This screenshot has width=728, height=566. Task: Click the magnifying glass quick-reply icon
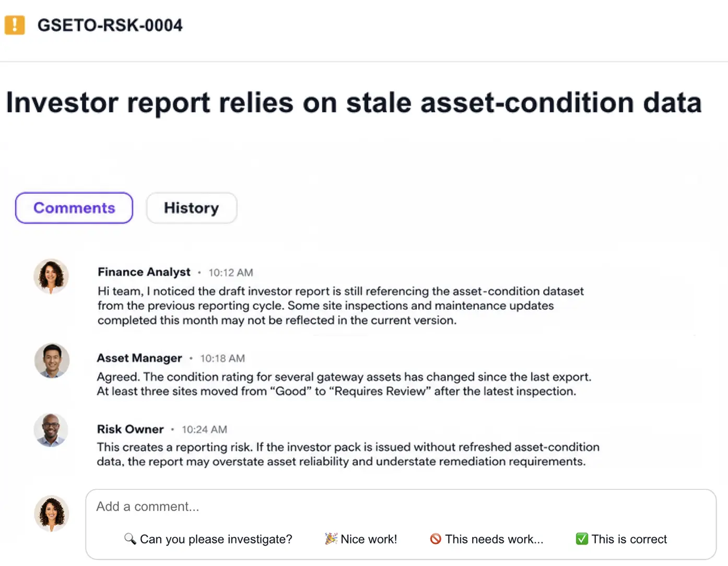point(130,538)
